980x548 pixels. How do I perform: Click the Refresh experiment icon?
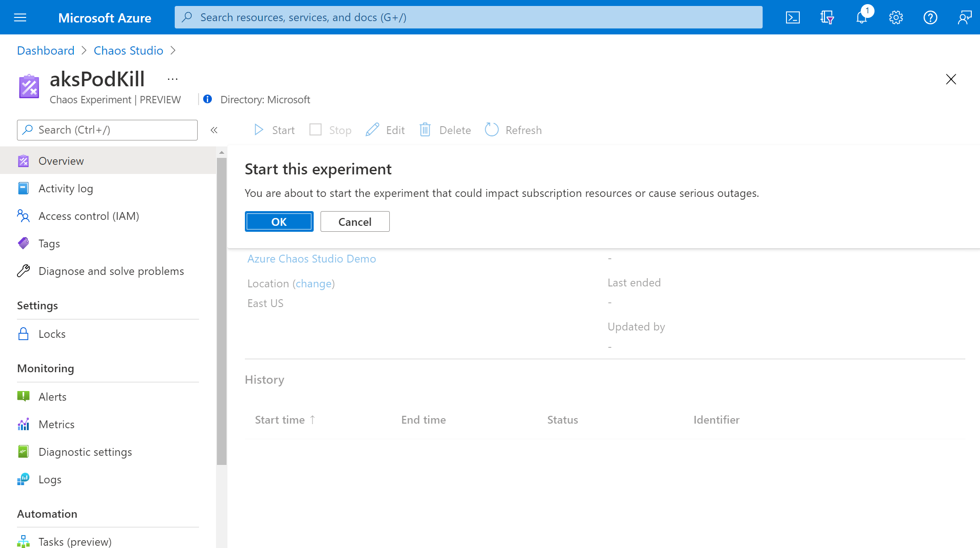tap(491, 130)
